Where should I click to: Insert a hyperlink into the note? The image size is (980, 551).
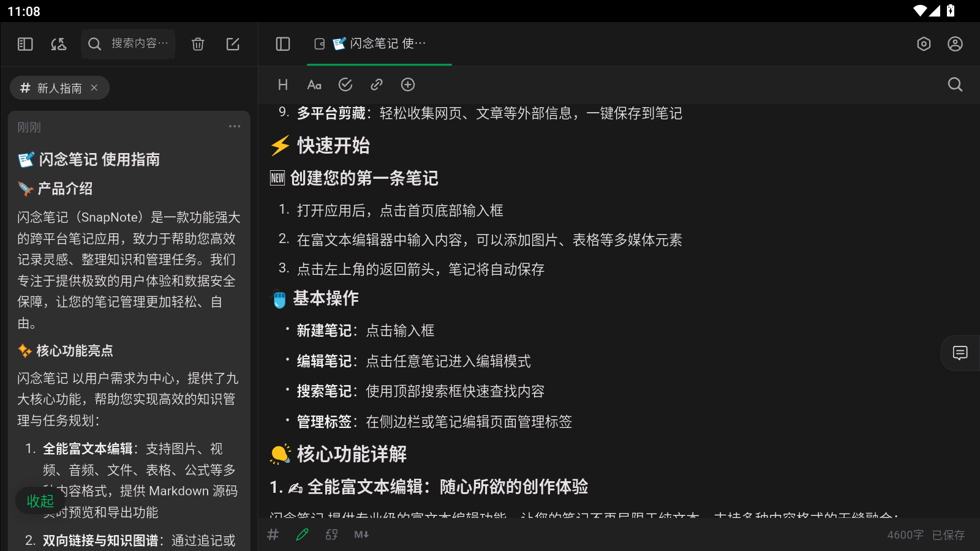[375, 84]
